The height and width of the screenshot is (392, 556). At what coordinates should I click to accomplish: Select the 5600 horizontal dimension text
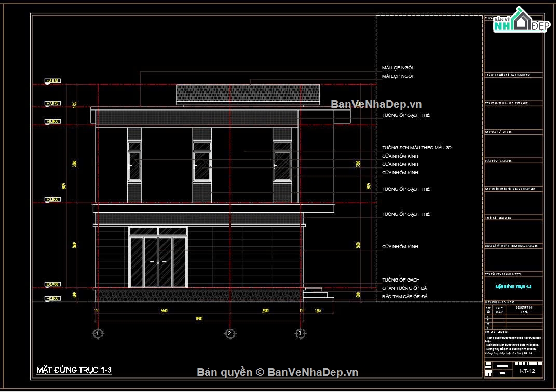(x=164, y=310)
